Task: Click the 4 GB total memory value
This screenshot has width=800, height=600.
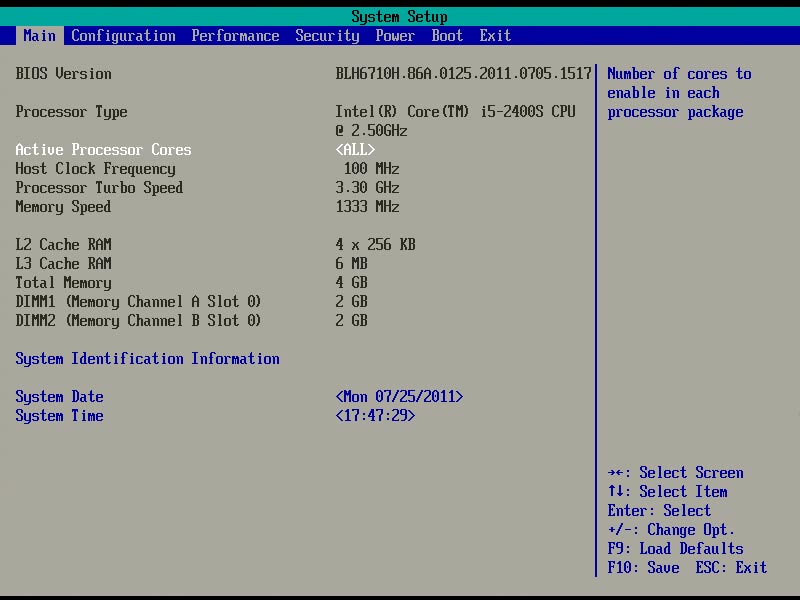Action: (x=351, y=283)
